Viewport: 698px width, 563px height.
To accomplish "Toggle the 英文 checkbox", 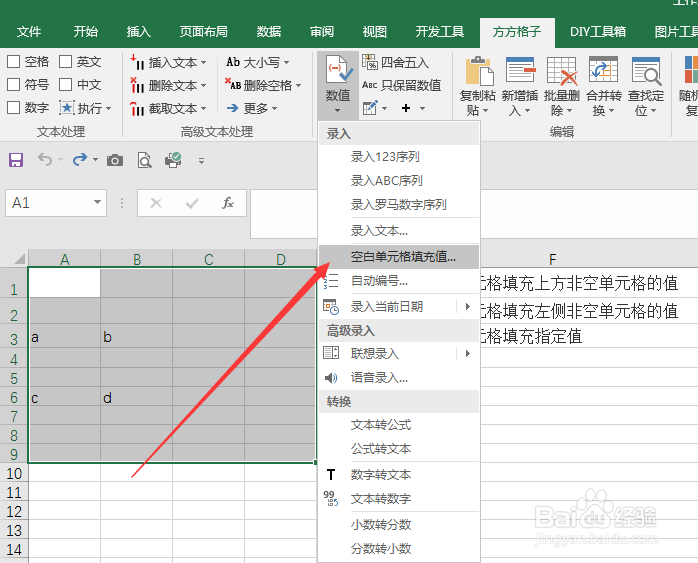I will coord(65,61).
